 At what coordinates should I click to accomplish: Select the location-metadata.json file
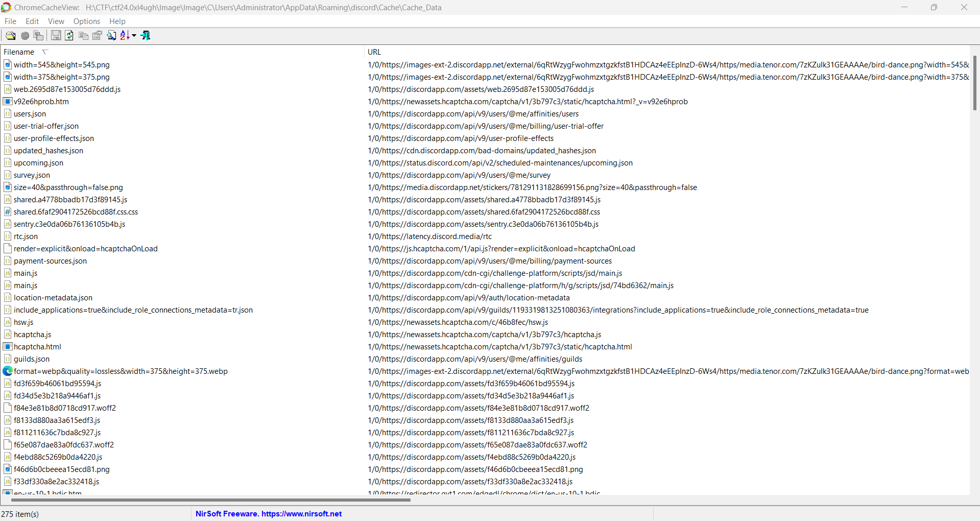click(53, 297)
